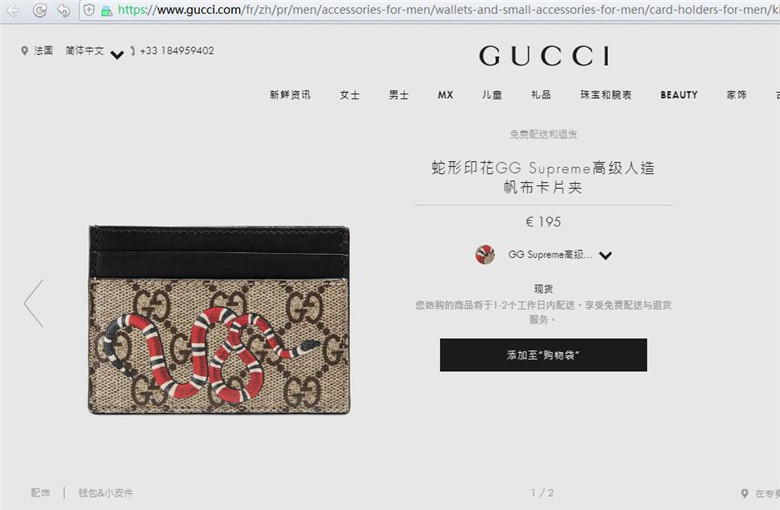Click the store locator pin icon at bottom right
The height and width of the screenshot is (510, 780).
(745, 493)
